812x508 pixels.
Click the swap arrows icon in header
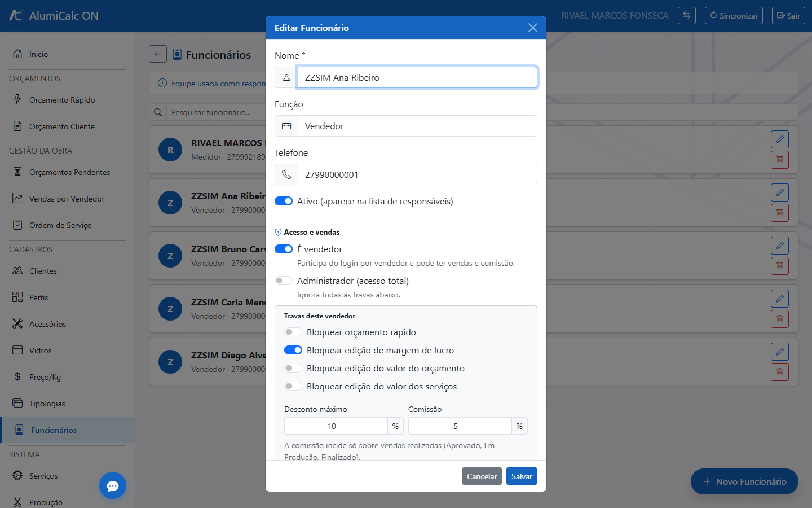[687, 16]
